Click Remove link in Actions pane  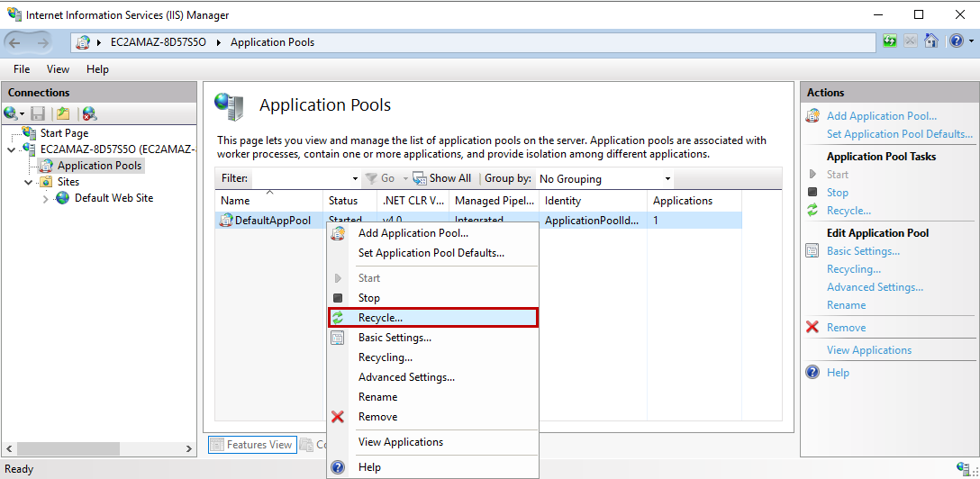(x=847, y=327)
